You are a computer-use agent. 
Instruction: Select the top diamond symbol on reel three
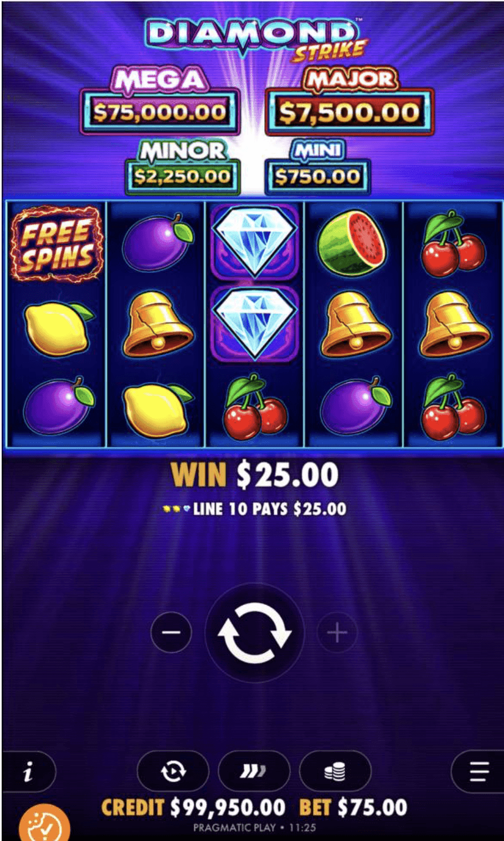click(255, 242)
